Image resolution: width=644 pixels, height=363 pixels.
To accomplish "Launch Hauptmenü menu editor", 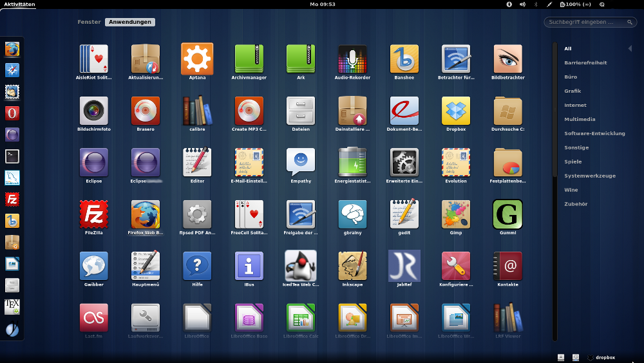I will [146, 269].
